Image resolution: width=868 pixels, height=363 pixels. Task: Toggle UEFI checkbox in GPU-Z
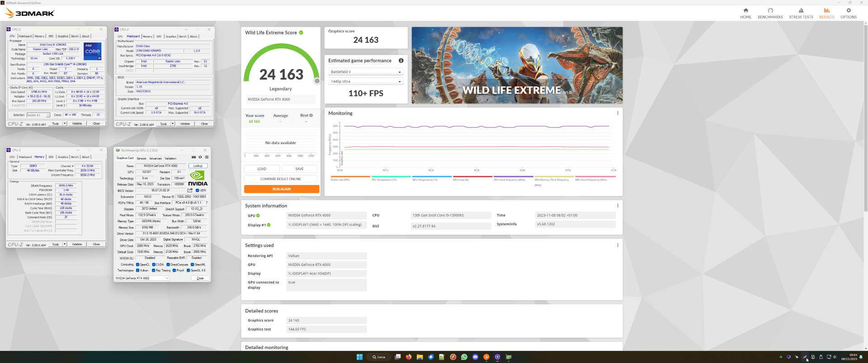(x=198, y=191)
